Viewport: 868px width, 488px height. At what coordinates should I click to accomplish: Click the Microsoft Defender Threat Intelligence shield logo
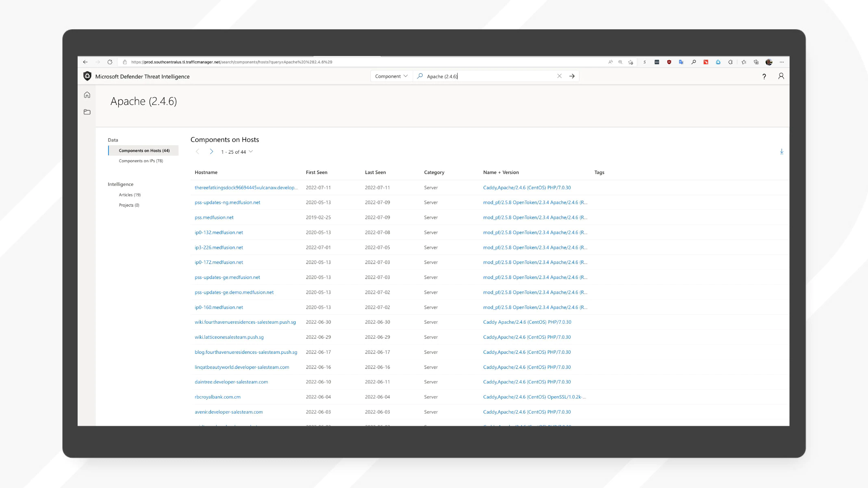pyautogui.click(x=87, y=76)
